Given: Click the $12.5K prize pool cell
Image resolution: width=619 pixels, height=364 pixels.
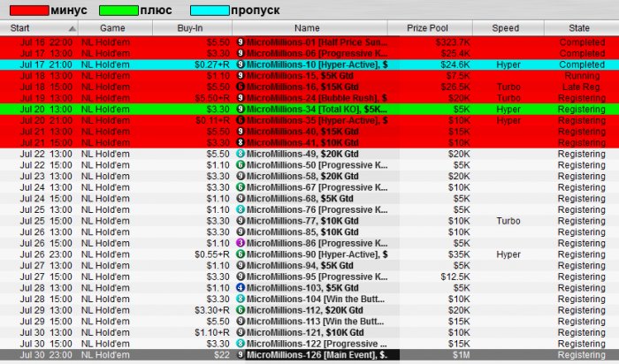Looking at the screenshot, I should pos(455,277).
